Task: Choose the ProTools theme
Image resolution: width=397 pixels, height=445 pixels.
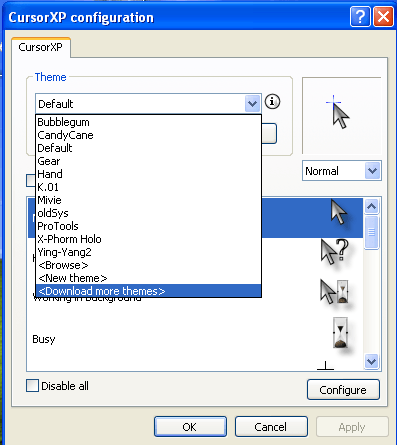Action: pos(148,226)
